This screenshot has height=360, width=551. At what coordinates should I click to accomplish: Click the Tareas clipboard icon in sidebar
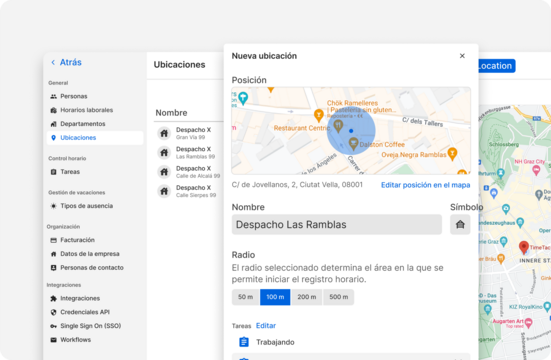click(x=53, y=172)
